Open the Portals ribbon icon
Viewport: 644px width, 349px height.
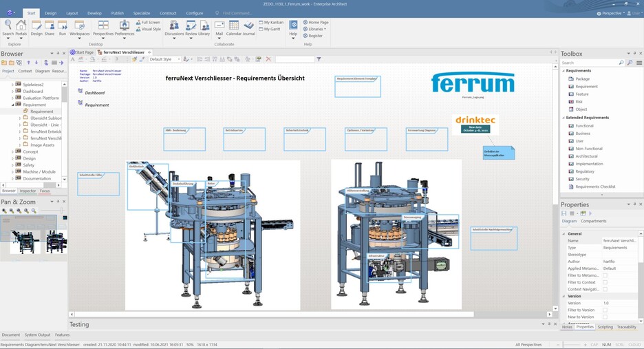(x=21, y=28)
